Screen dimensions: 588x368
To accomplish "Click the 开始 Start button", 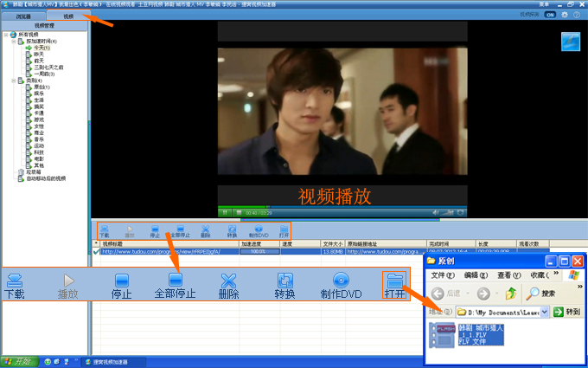I will 20,362.
